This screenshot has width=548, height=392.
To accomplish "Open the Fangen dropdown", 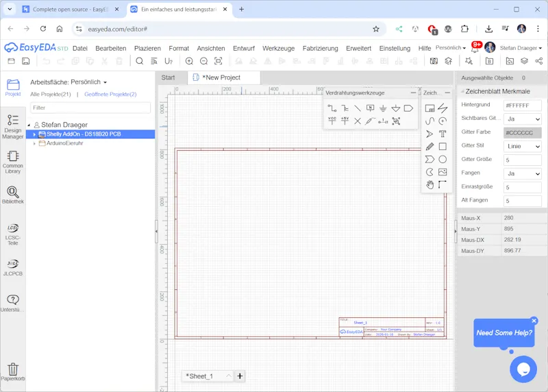I will click(x=522, y=173).
